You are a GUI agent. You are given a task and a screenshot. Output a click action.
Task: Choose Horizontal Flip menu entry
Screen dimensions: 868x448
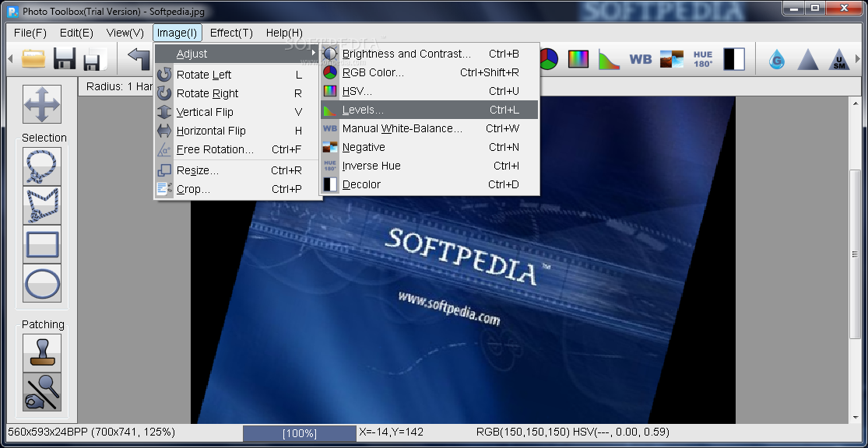[237, 131]
